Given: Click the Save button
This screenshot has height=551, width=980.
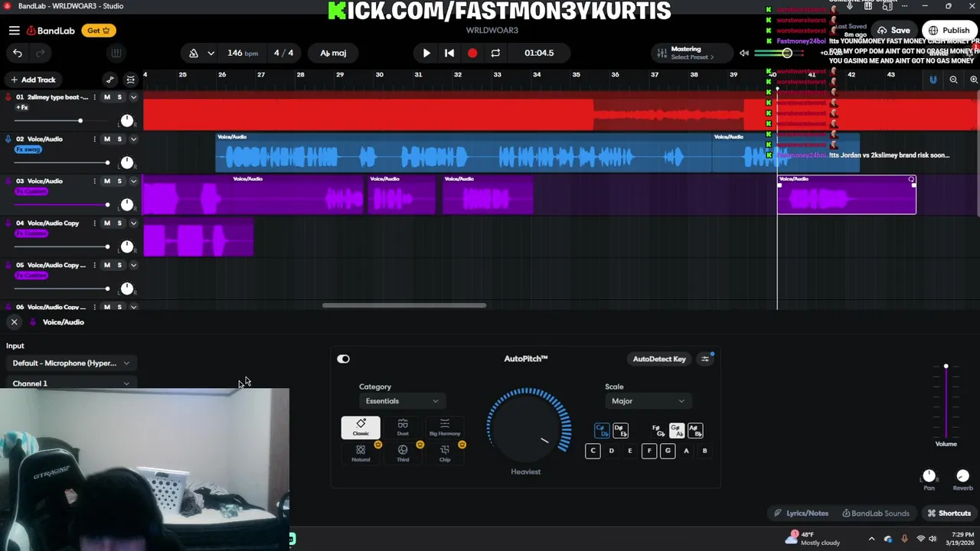Looking at the screenshot, I should click(x=895, y=31).
